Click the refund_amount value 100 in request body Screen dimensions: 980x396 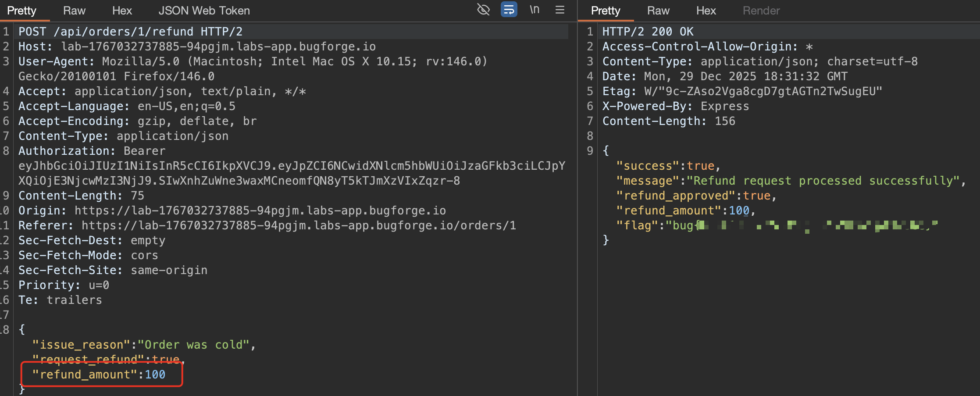pyautogui.click(x=155, y=375)
